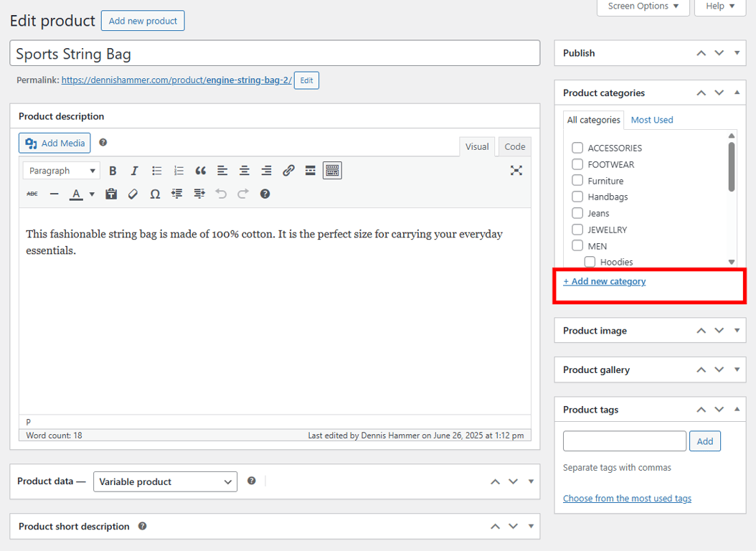Switch to the Most Used categories tab
Screen dimensions: 756x551
point(651,119)
